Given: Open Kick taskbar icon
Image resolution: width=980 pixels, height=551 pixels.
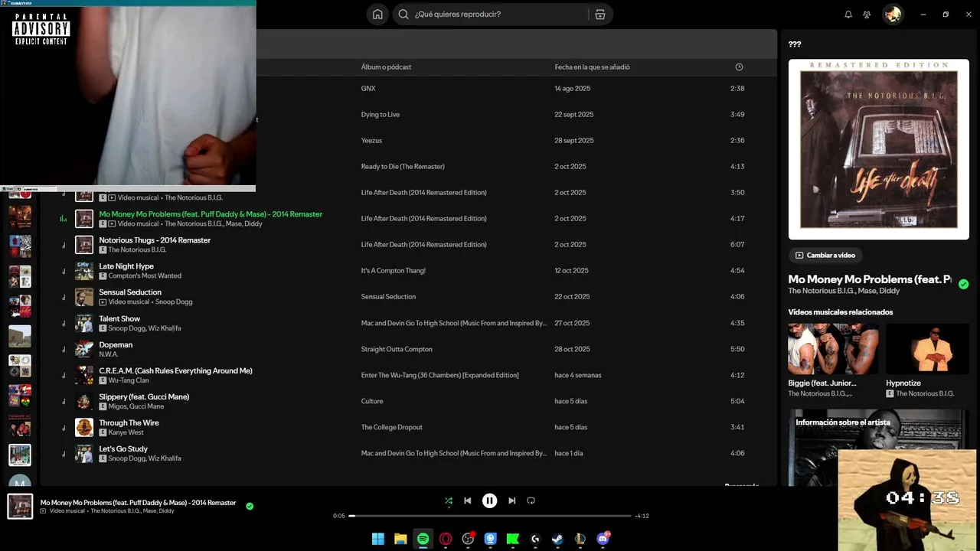Looking at the screenshot, I should tap(513, 539).
